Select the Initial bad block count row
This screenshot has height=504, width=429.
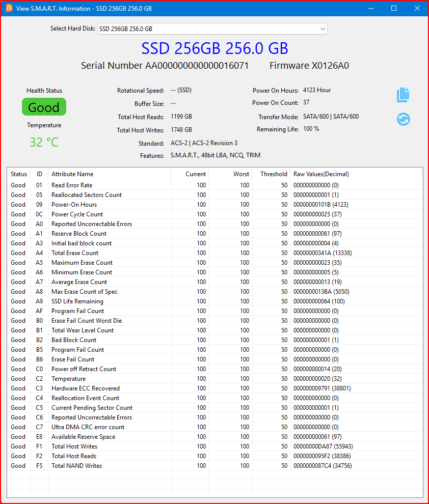coord(215,243)
